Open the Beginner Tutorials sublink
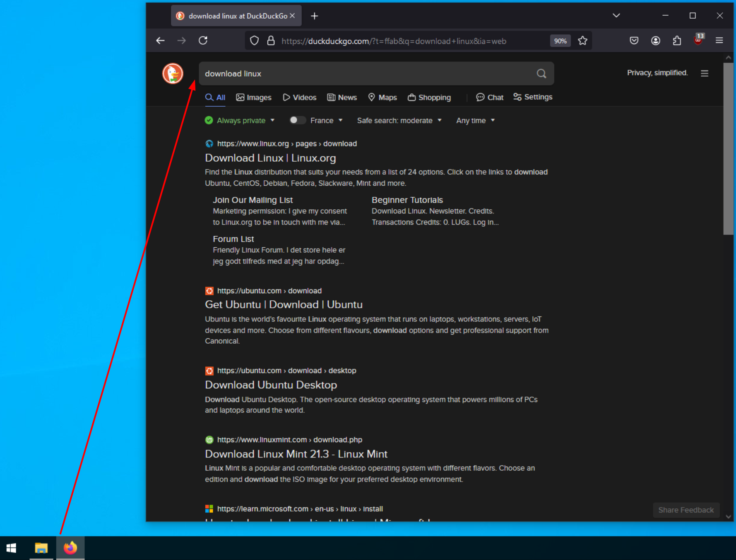Screen dimensions: 736x560 click(407, 200)
